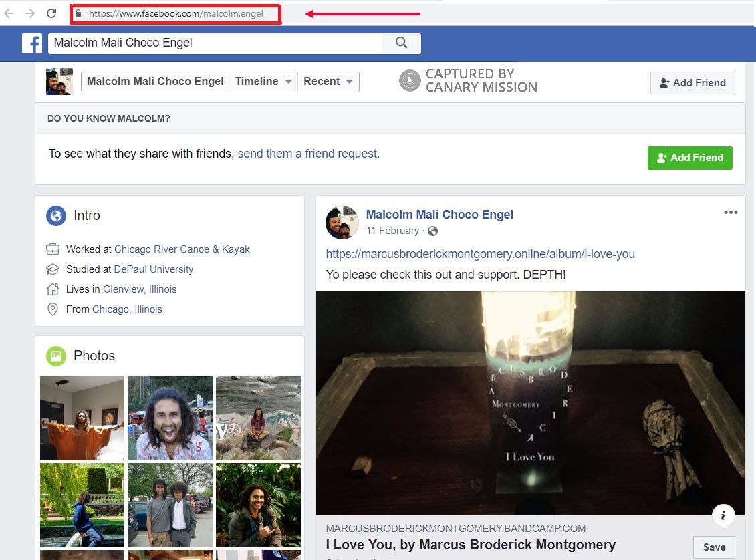Click the post author profile picture
This screenshot has height=560, width=756.
pos(342,223)
